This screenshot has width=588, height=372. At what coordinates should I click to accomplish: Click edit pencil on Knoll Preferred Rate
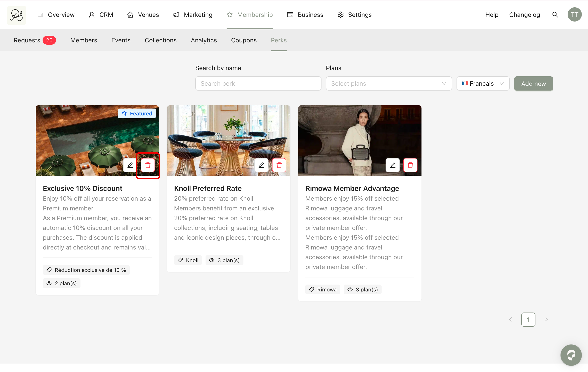[261, 165]
